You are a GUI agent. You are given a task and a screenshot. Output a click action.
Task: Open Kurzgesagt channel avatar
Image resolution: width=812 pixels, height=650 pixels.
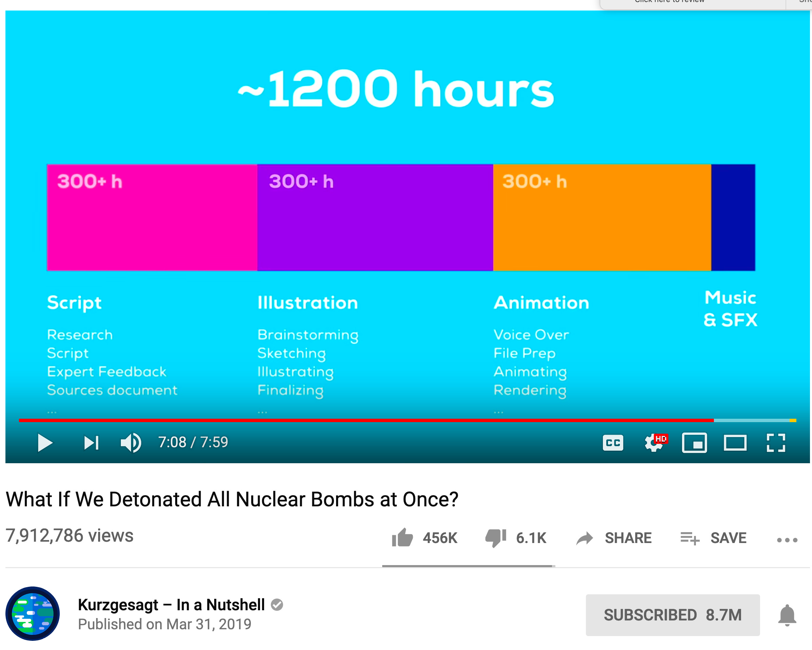click(33, 613)
